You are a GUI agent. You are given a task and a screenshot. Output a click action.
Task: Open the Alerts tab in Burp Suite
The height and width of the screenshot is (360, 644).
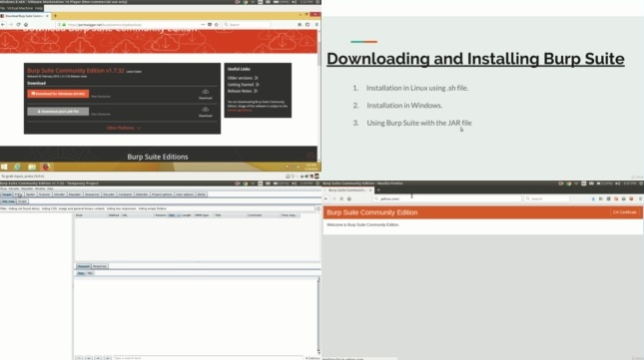click(202, 194)
